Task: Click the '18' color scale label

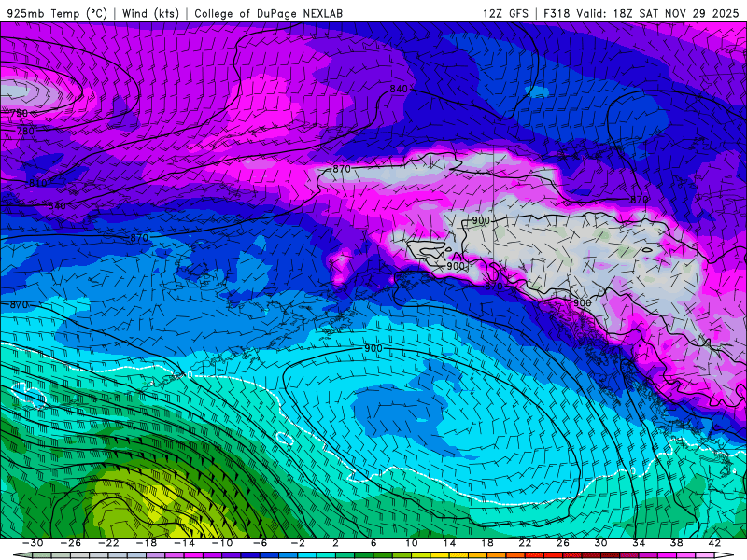Action: (487, 543)
